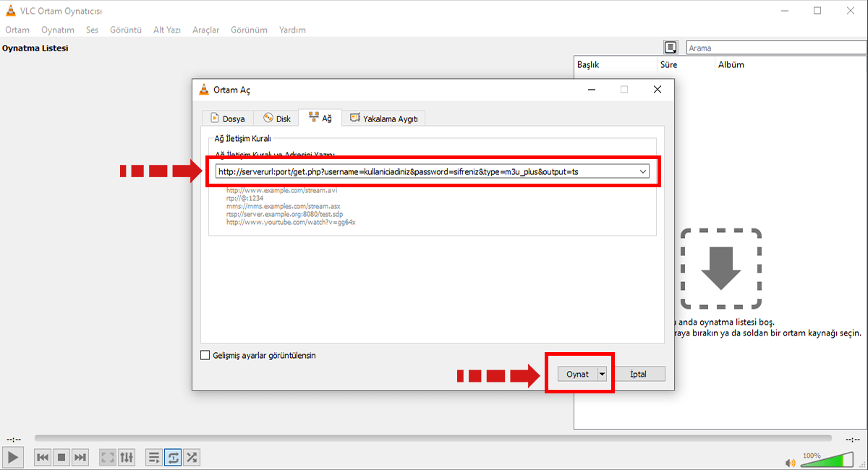Change playlist view mode icon beside search
Image resolution: width=868 pixels, height=470 pixels.
tap(671, 48)
